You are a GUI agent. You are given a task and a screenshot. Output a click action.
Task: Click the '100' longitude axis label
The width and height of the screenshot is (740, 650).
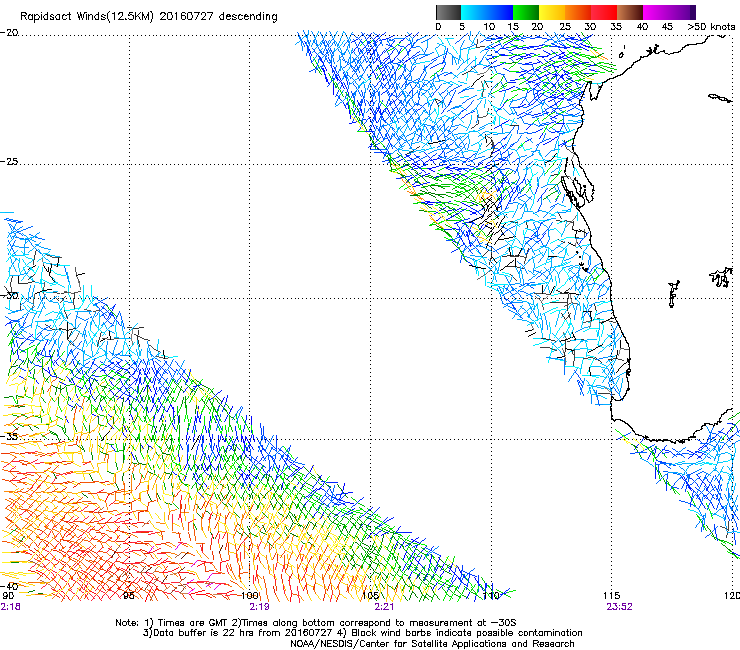click(250, 596)
